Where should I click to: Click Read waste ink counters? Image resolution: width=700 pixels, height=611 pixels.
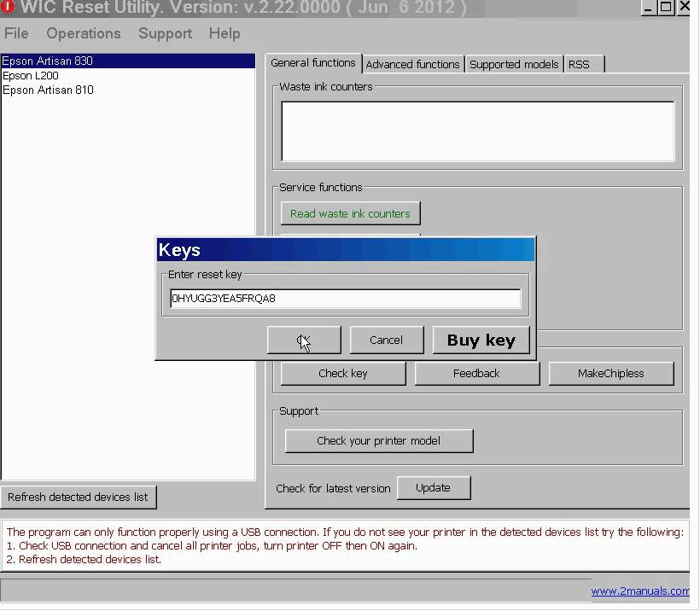tap(350, 213)
